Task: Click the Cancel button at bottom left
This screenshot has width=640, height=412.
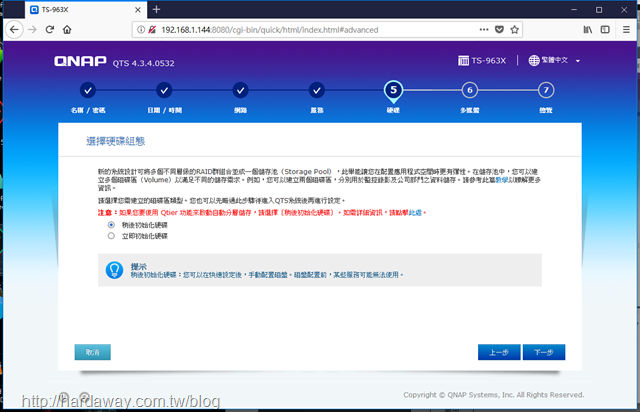Action: [93, 352]
